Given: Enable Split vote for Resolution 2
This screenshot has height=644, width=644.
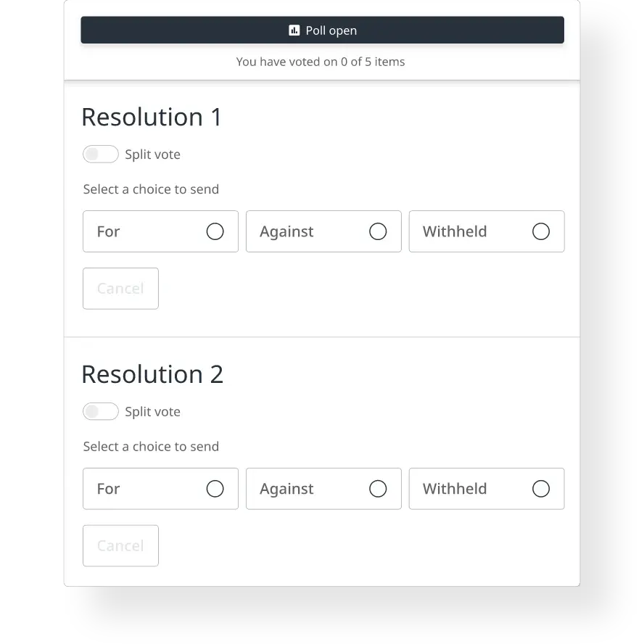Looking at the screenshot, I should point(100,411).
